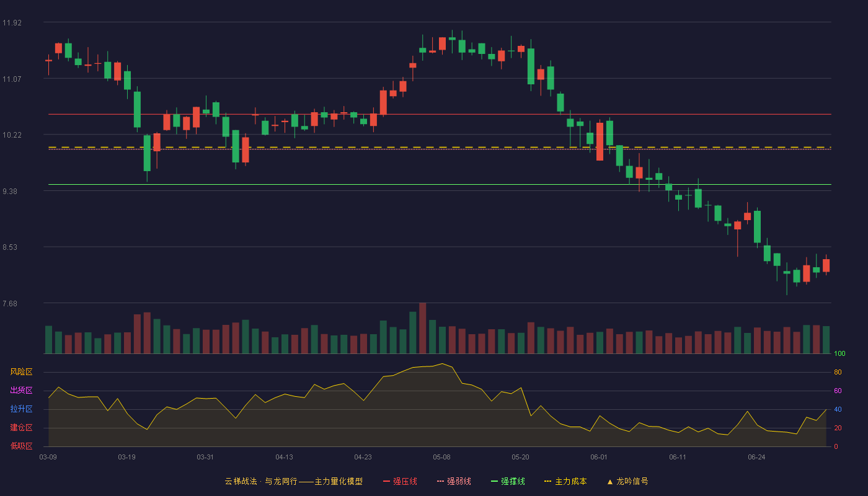Click the 低吸区 zone label
This screenshot has height=496, width=868.
click(x=21, y=446)
